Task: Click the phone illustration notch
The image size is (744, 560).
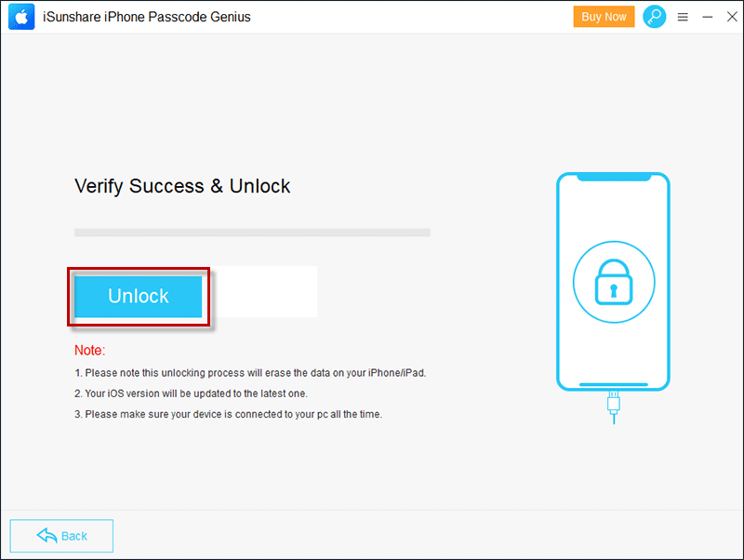Action: coord(614,177)
